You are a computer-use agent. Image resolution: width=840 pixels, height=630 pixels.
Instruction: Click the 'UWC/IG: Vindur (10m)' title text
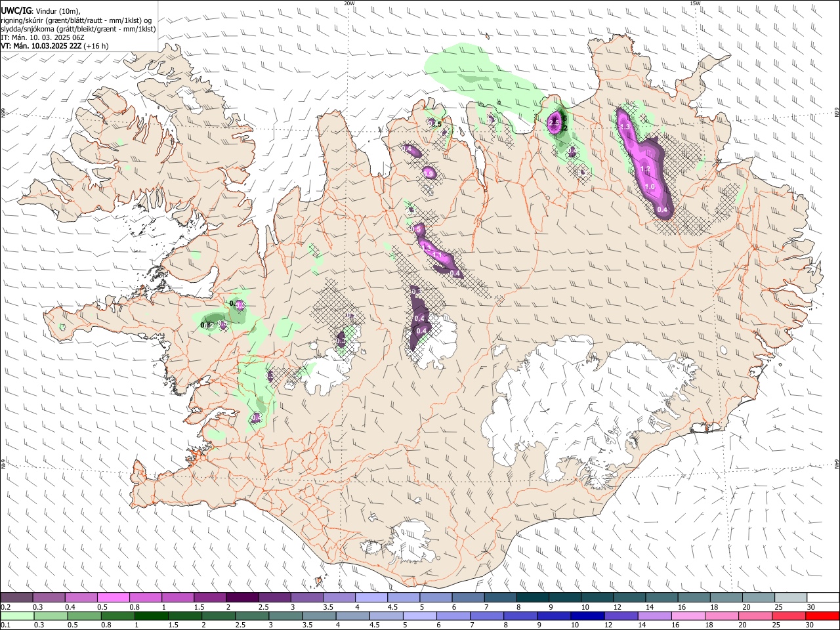click(x=40, y=10)
